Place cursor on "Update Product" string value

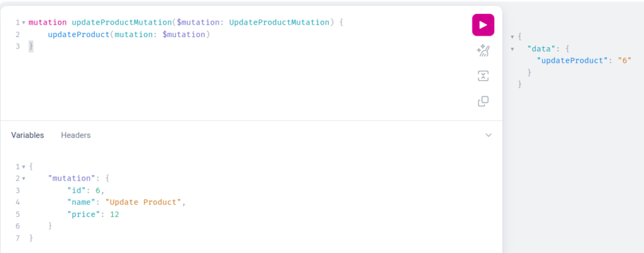pos(143,202)
